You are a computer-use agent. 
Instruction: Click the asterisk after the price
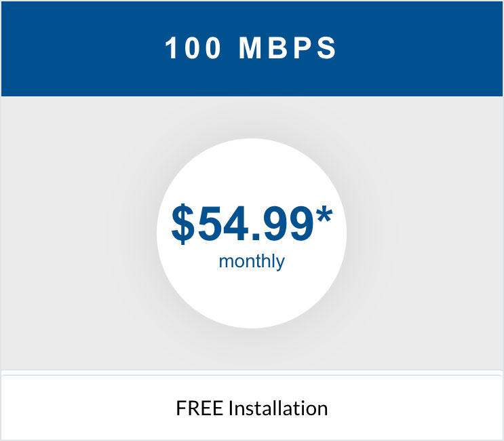point(324,215)
